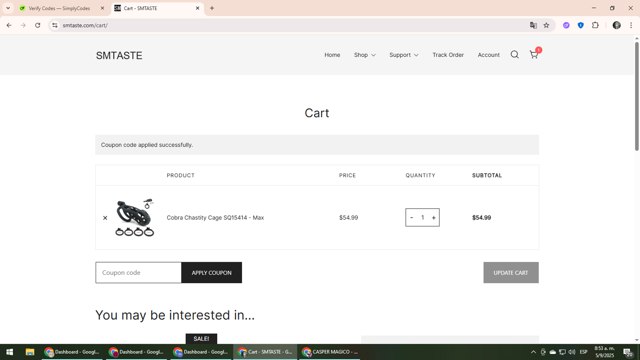The width and height of the screenshot is (640, 360).
Task: Click the Coupon code field
Action: pos(138,273)
